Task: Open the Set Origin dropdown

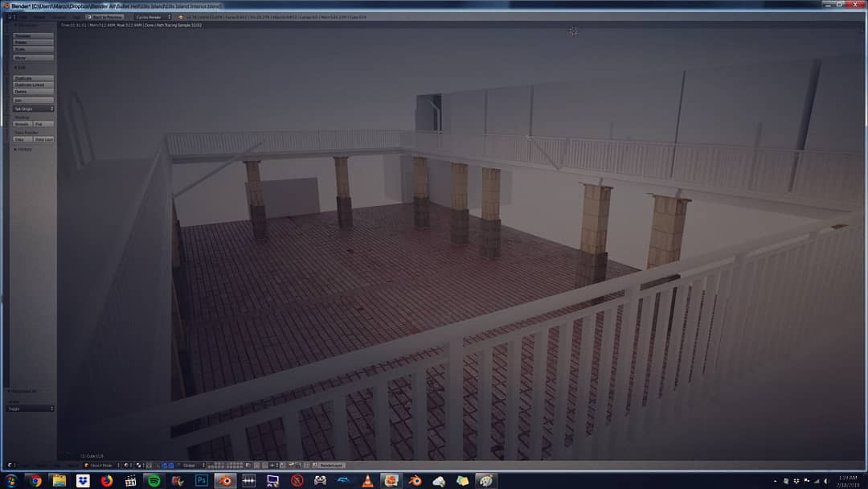Action: pos(33,109)
